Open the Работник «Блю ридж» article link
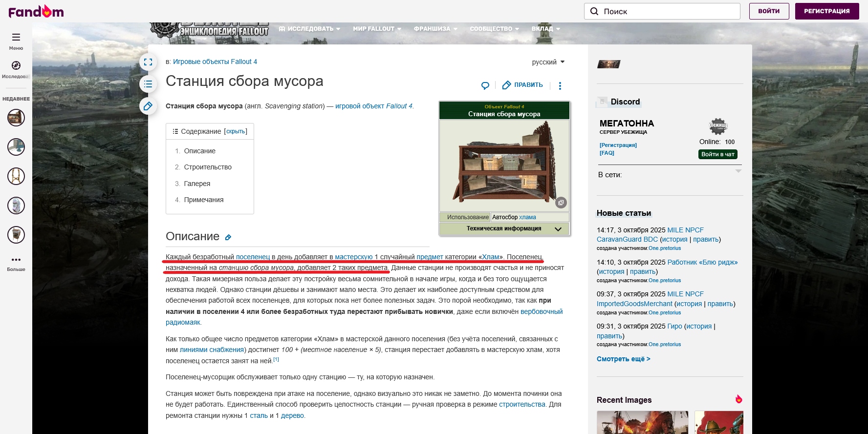 tap(702, 262)
